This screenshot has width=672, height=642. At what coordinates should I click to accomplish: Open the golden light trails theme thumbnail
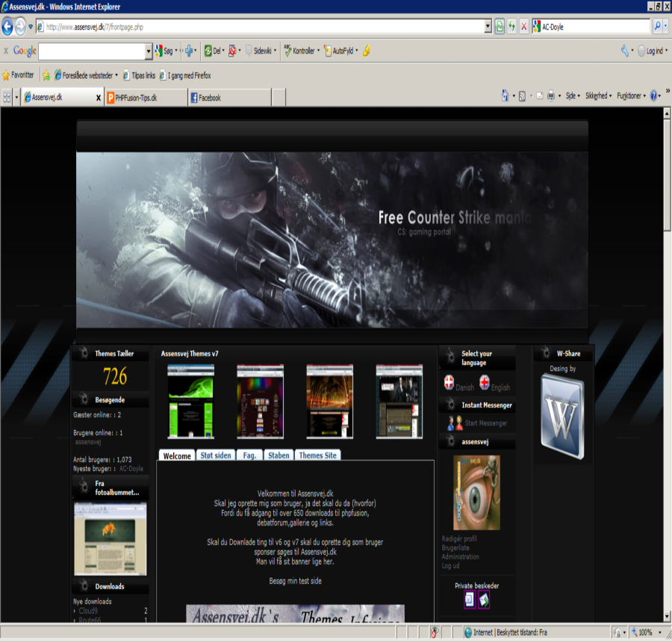tap(329, 401)
